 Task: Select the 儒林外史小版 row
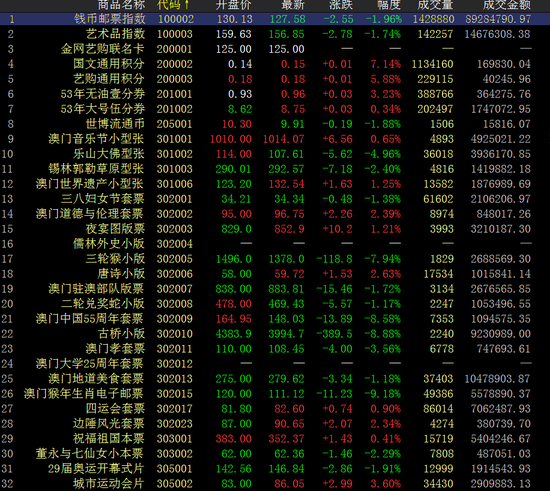pos(109,244)
